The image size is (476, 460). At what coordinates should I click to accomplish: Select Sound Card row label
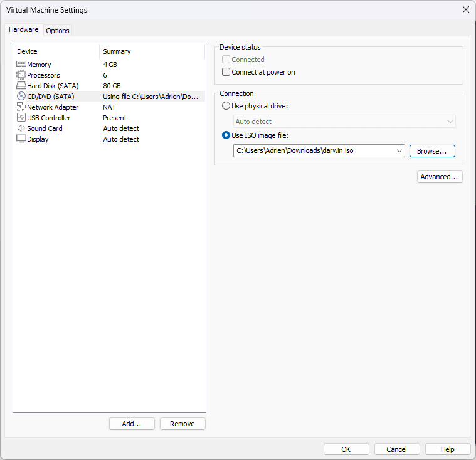click(45, 128)
